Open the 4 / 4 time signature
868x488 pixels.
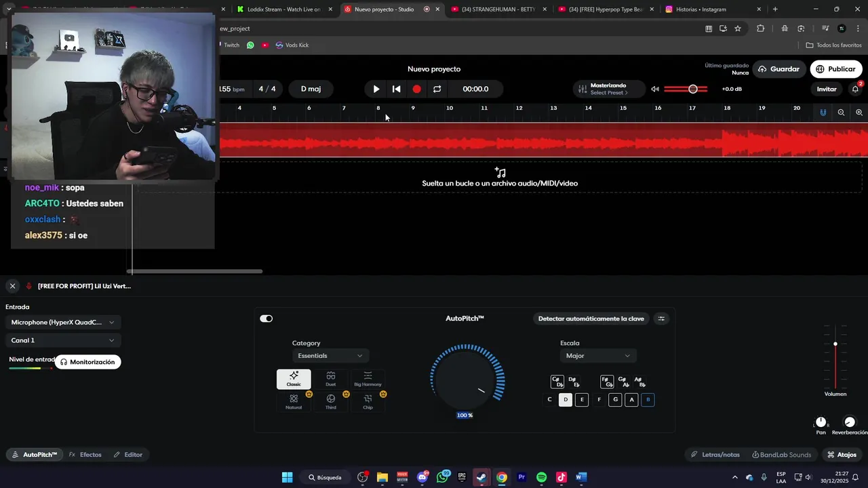point(267,89)
